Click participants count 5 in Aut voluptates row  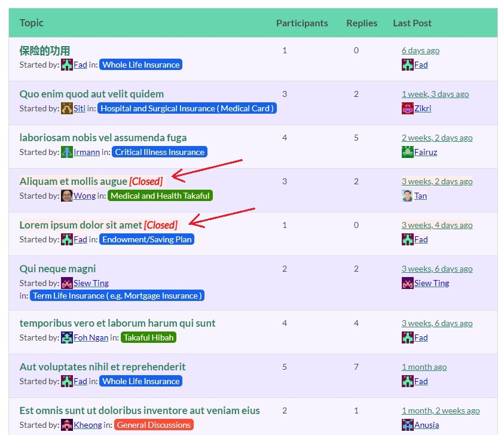(x=285, y=367)
